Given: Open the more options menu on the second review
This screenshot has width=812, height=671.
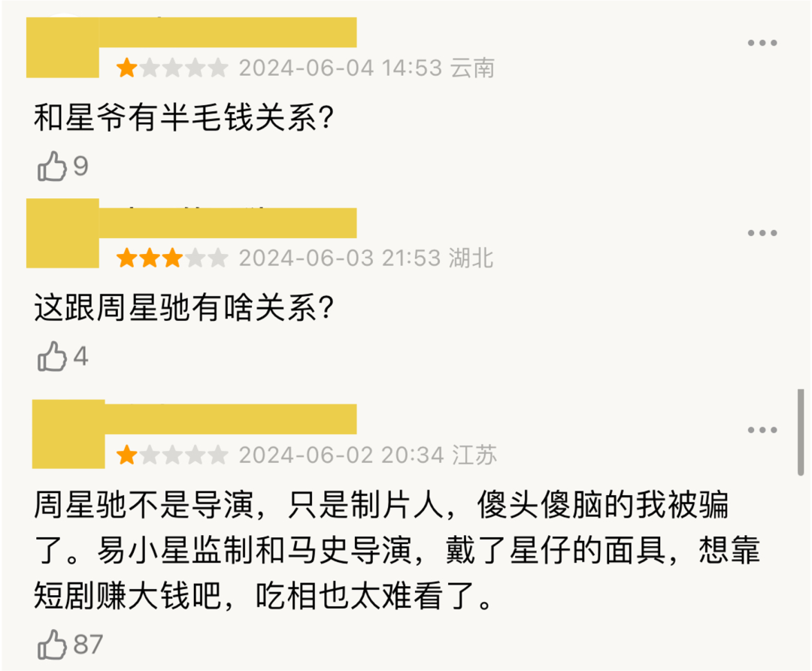Looking at the screenshot, I should pos(762,233).
